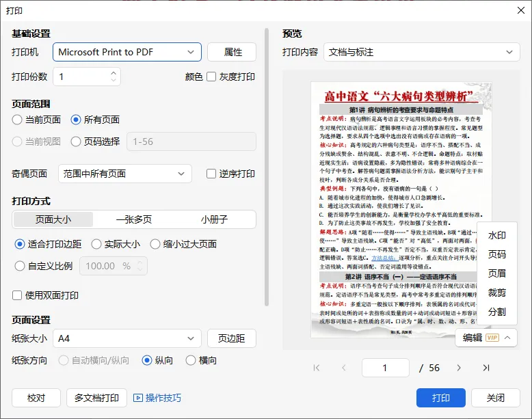Click the blue 打印 button

(x=441, y=398)
